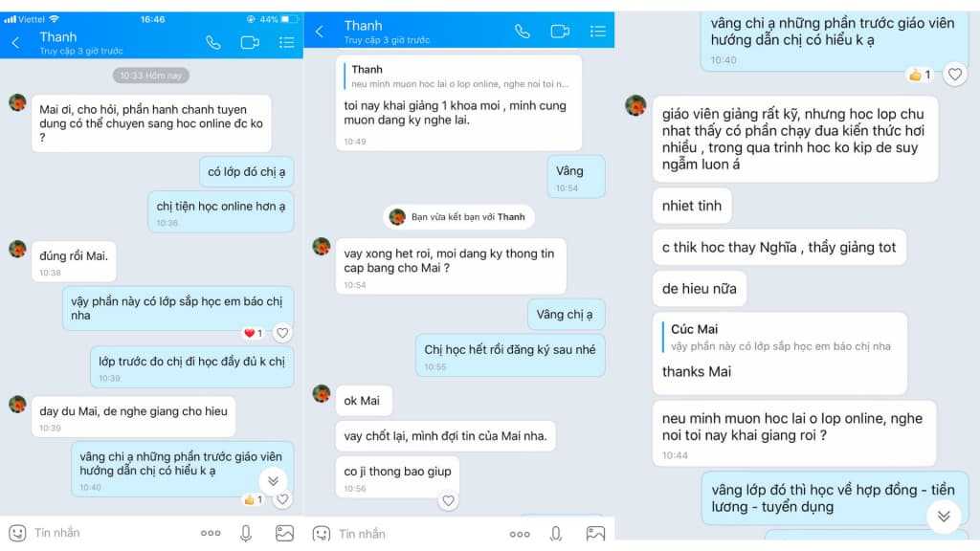Like the message 'vậy phần này có lớp sắp học'
Viewport: 980px width, 551px height.
pos(282,333)
